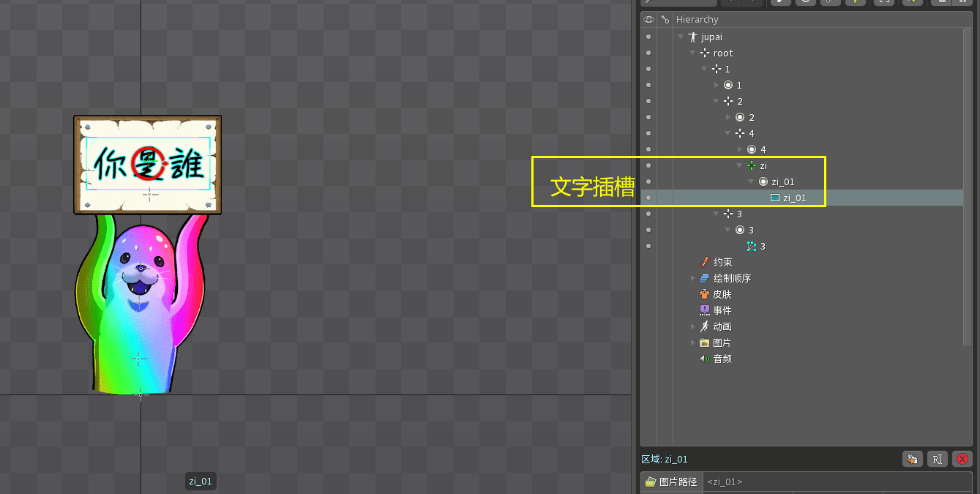Collapse the zi_01 slot node
The height and width of the screenshot is (494, 980).
(752, 181)
